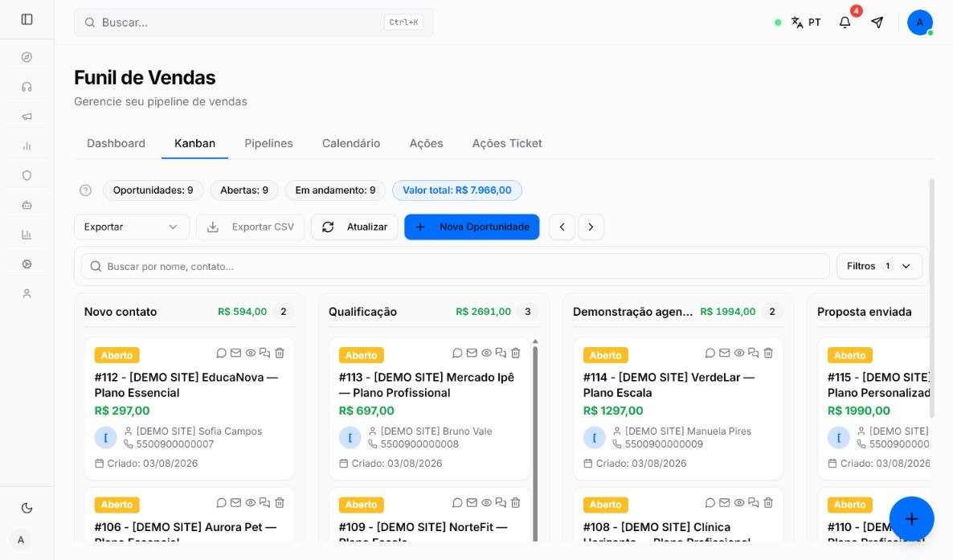Screen dimensions: 953x560
Task: Focus the top Buscar search field
Action: coord(253,22)
